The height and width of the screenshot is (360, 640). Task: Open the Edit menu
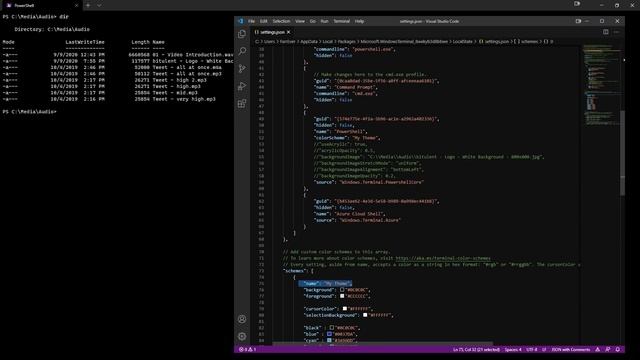coord(264,21)
